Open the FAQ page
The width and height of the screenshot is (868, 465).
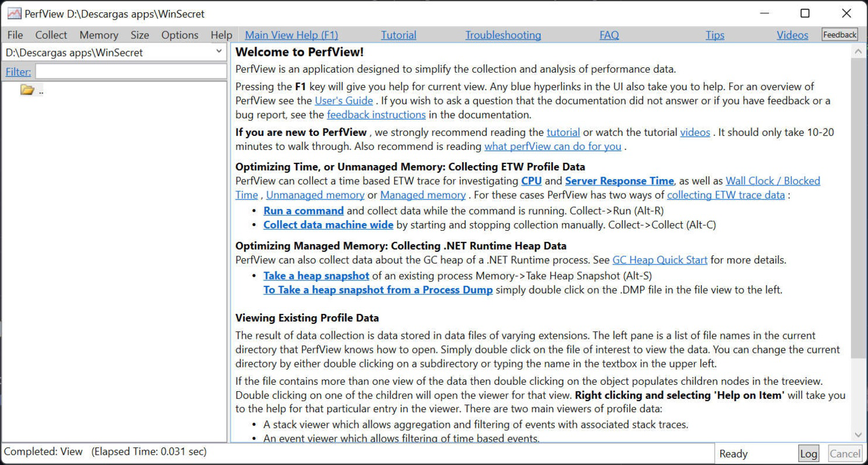click(x=609, y=35)
